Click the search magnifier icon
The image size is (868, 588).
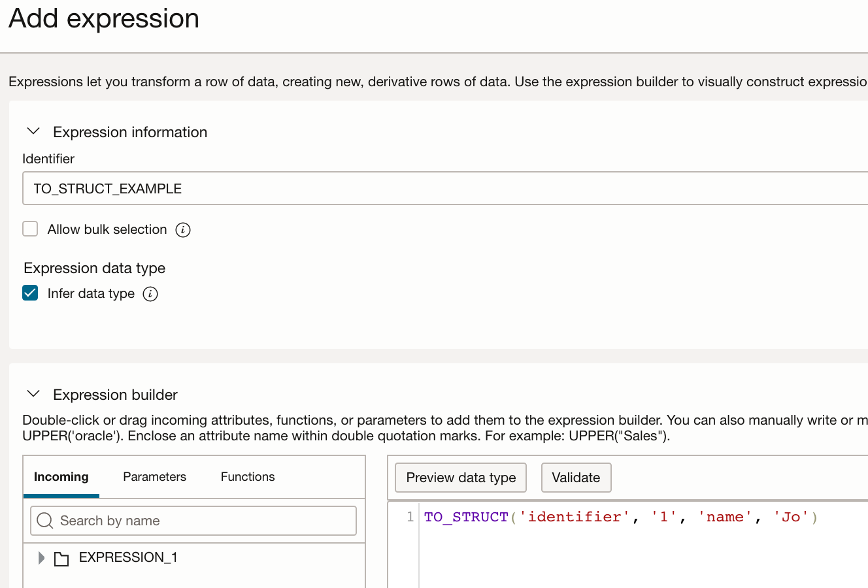click(x=45, y=521)
